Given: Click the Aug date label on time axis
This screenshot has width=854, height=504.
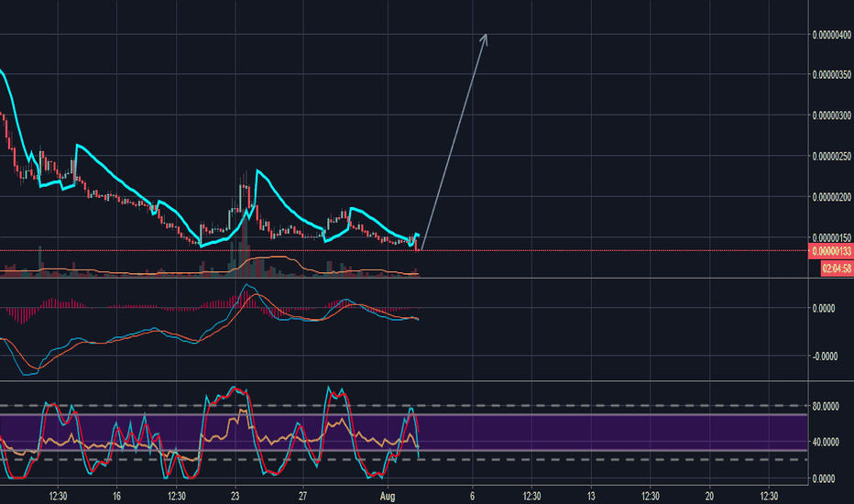Looking at the screenshot, I should click(388, 497).
